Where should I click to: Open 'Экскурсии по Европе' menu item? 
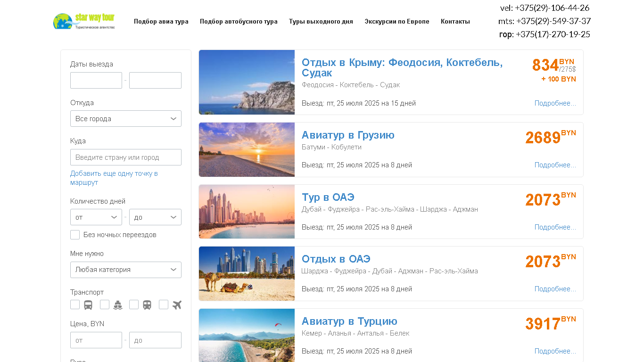coord(397,21)
